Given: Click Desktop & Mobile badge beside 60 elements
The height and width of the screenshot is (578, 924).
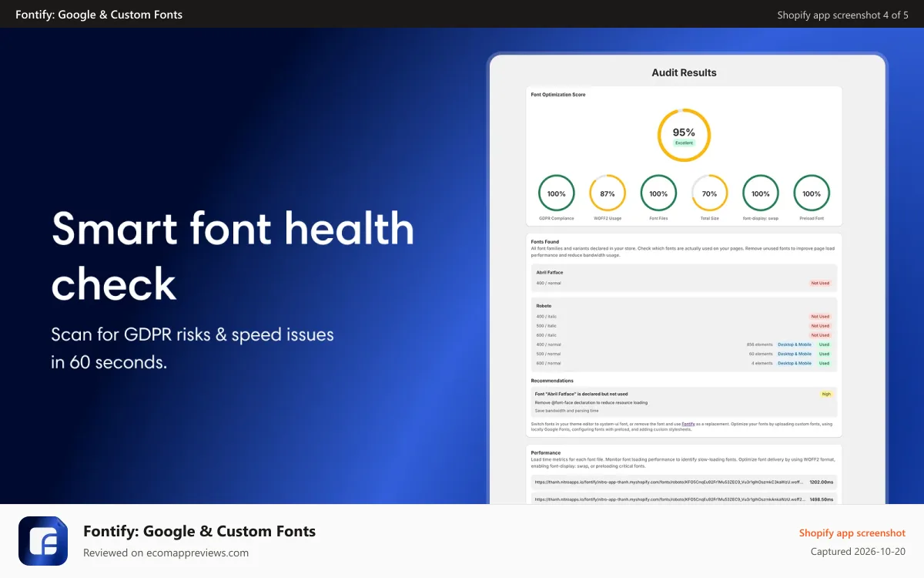Looking at the screenshot, I should 795,354.
